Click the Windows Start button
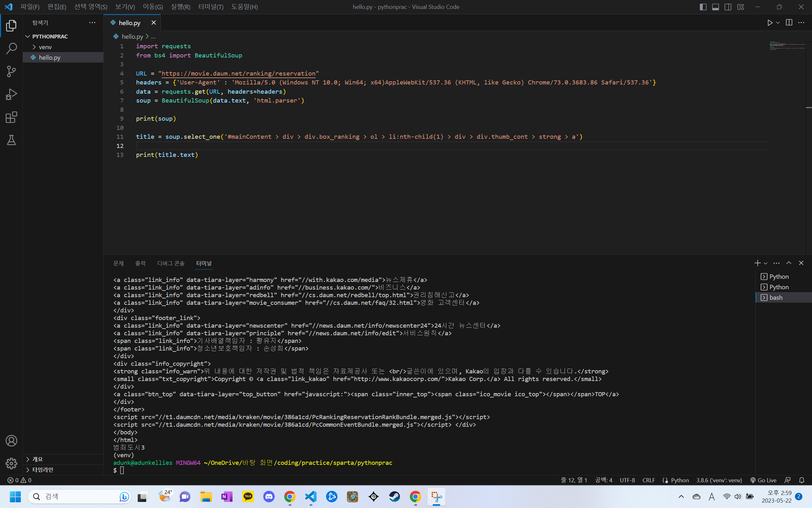 (15, 497)
